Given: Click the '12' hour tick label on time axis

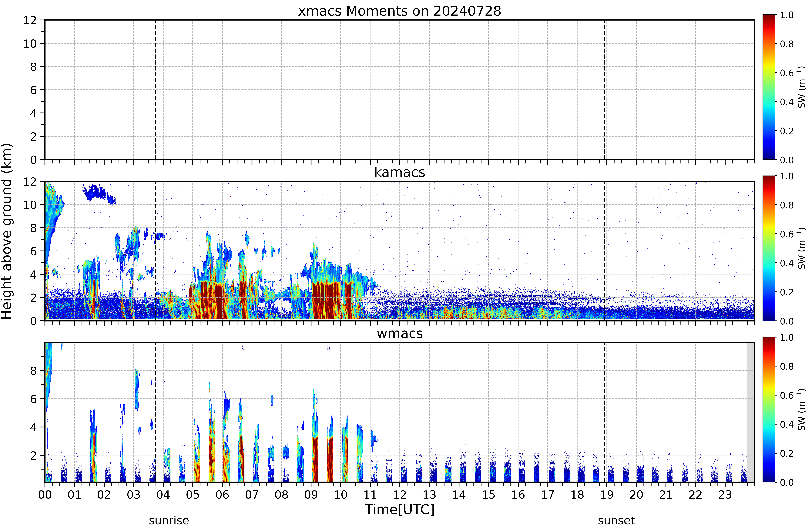Looking at the screenshot, I should pos(400,494).
